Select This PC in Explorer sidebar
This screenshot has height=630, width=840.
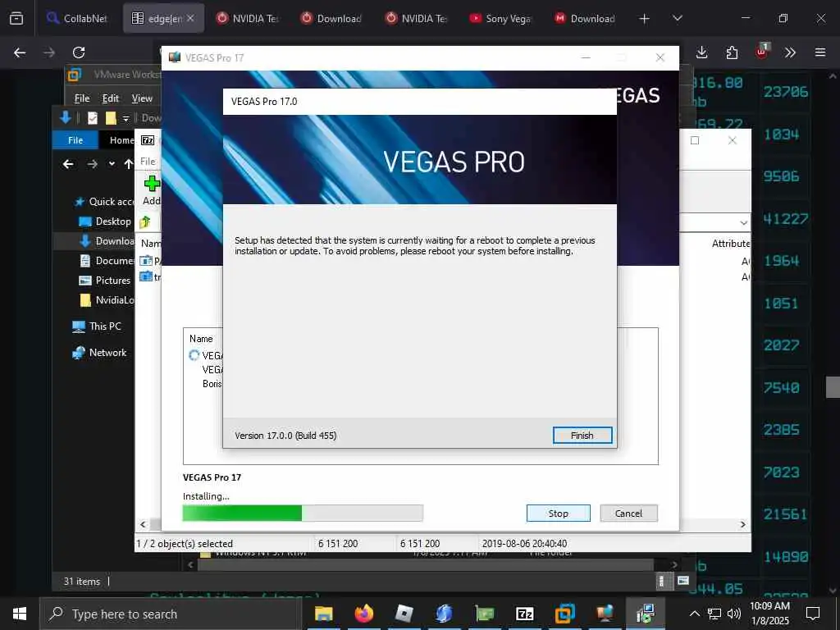point(97,326)
